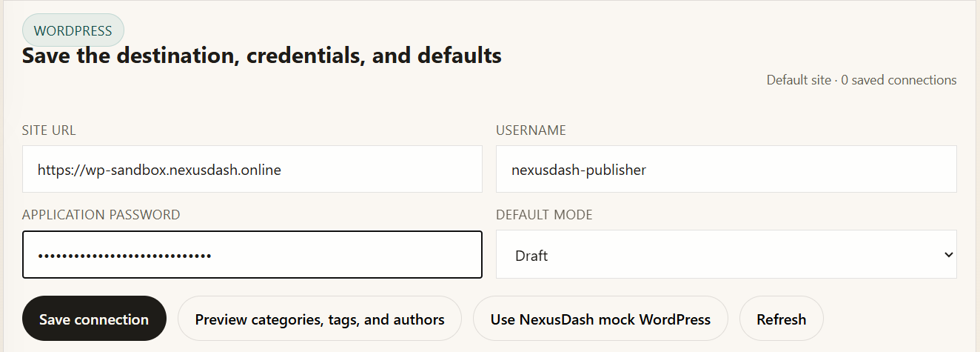
Task: Click the USERNAME label
Action: pyautogui.click(x=531, y=130)
